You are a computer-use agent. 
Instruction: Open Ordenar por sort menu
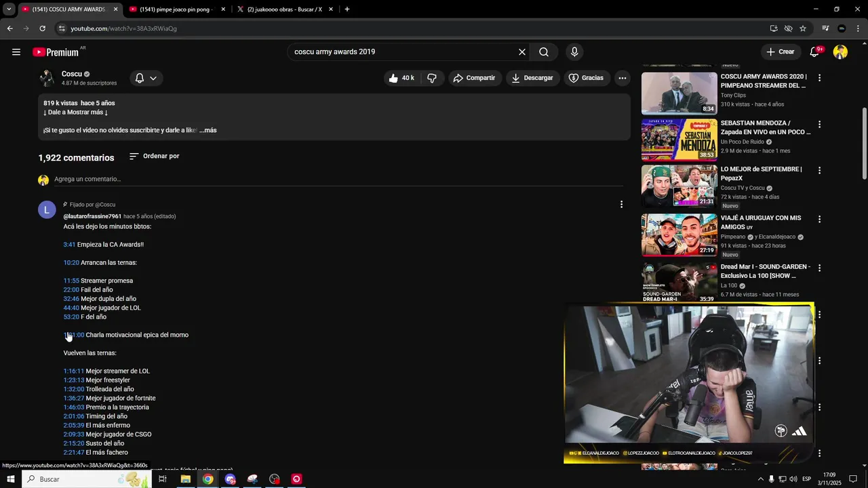(x=154, y=156)
